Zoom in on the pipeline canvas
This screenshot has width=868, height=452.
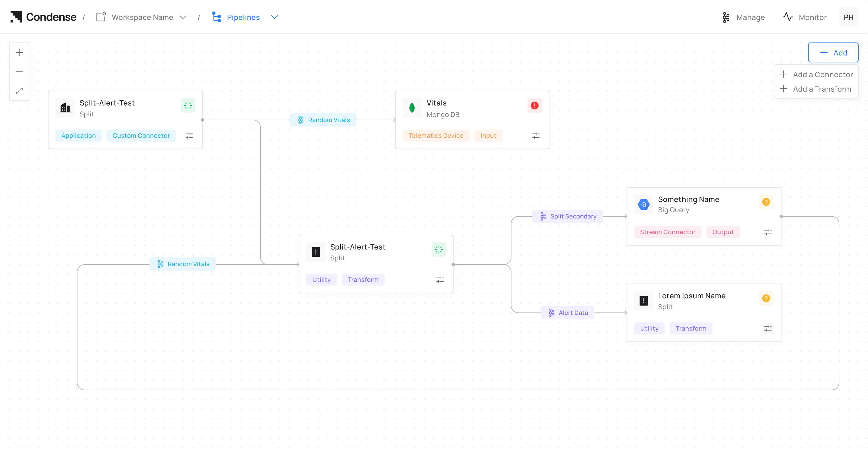pyautogui.click(x=19, y=52)
